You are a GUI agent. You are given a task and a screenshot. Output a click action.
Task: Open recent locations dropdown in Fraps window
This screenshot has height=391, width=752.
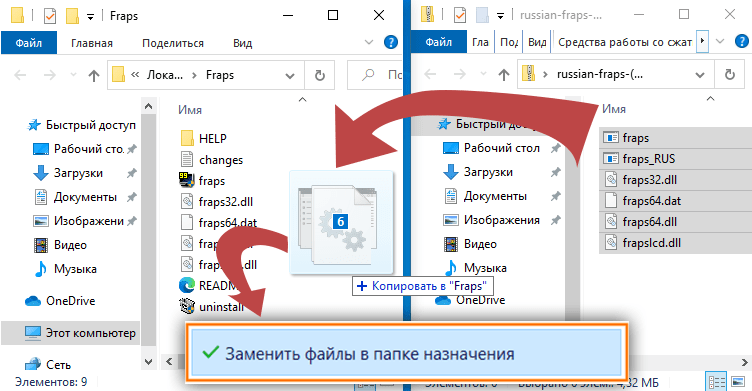73,75
